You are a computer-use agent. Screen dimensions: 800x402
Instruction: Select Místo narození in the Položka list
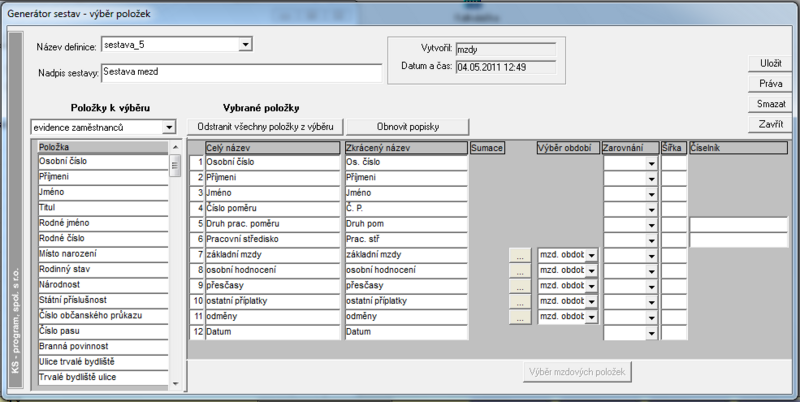(x=103, y=254)
